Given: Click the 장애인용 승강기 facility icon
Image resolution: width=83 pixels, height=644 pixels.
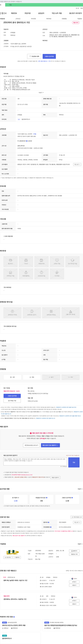Looking at the screenshot, I should pyautogui.click(x=32, y=313).
